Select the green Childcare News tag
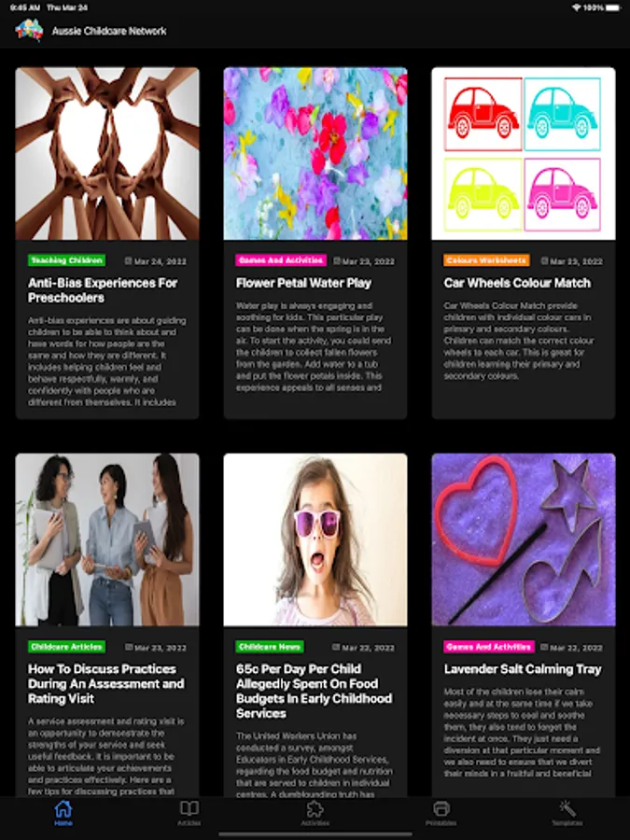Image resolution: width=630 pixels, height=840 pixels. (x=270, y=647)
